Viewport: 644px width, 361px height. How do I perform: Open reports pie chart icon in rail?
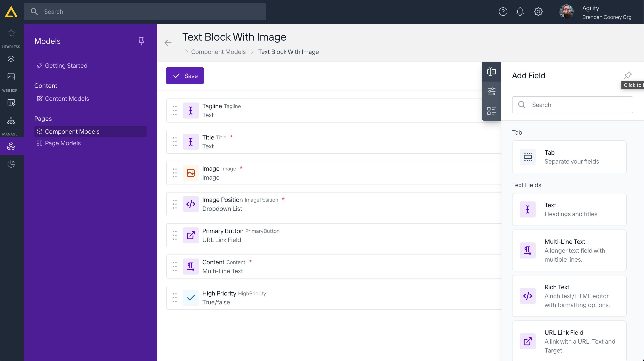[11, 164]
